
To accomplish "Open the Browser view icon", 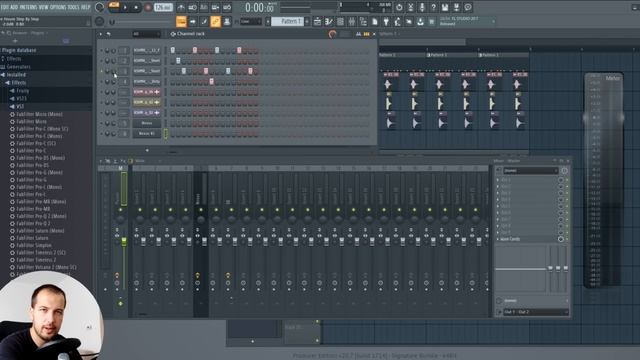I will 363,22.
